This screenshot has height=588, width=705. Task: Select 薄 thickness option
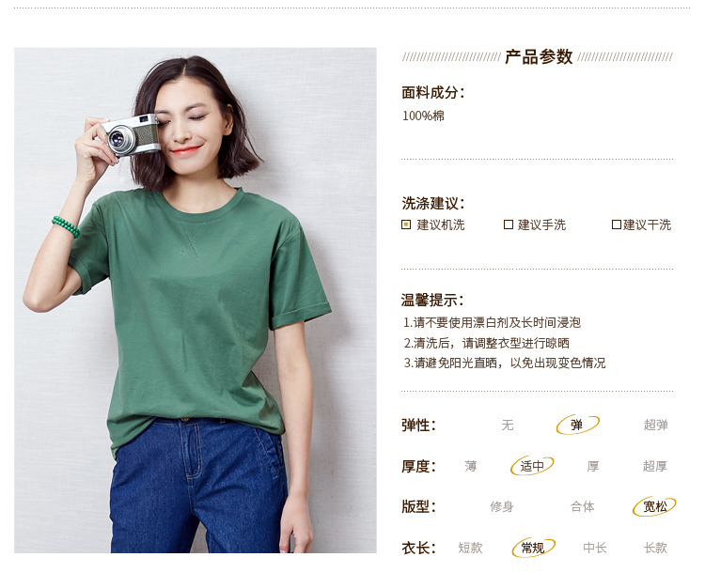click(x=471, y=466)
